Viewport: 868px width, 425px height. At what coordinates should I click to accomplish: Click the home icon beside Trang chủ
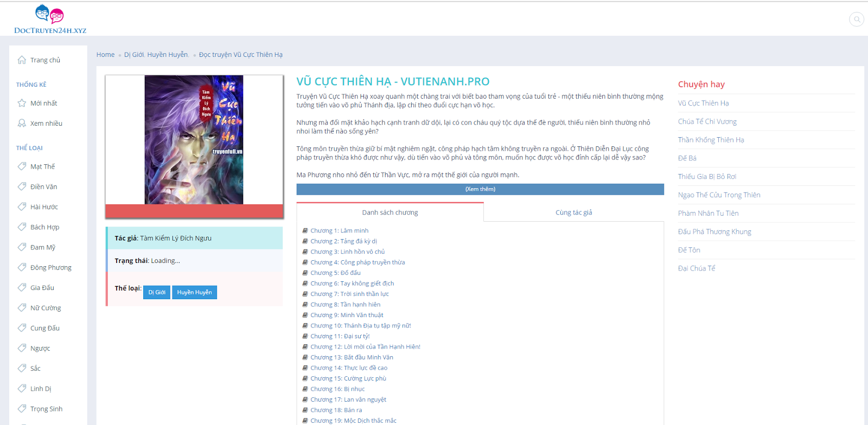[22, 60]
